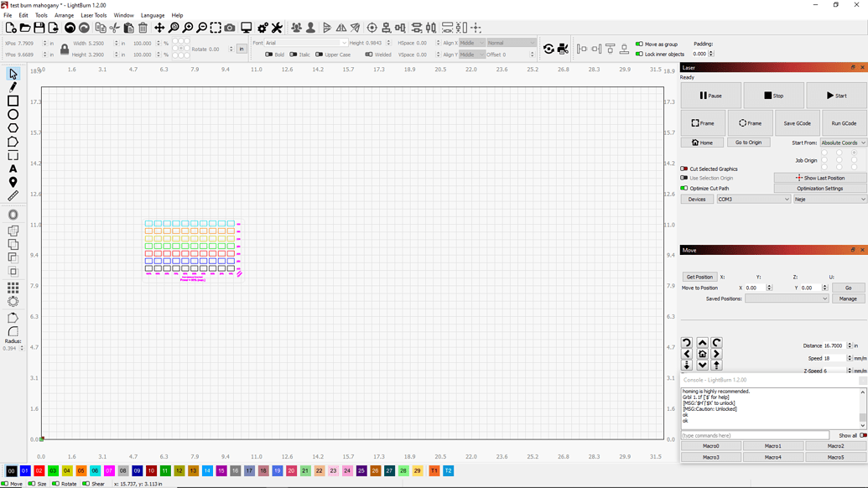Open the Measure tool
The width and height of the screenshot is (868, 488).
pyautogui.click(x=12, y=195)
